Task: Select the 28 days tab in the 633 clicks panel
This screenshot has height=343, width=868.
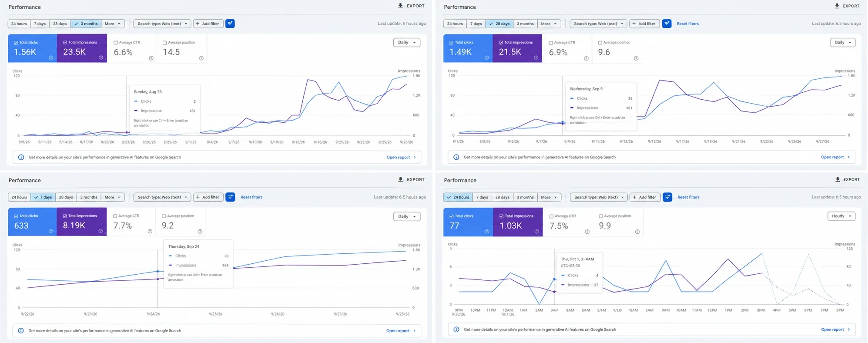Action: pyautogui.click(x=66, y=197)
